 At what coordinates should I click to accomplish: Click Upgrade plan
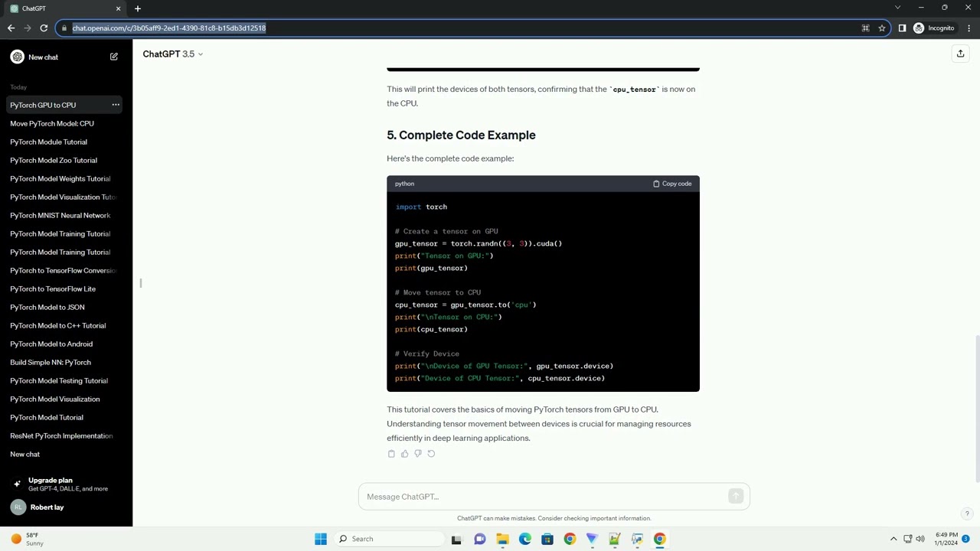(66, 484)
